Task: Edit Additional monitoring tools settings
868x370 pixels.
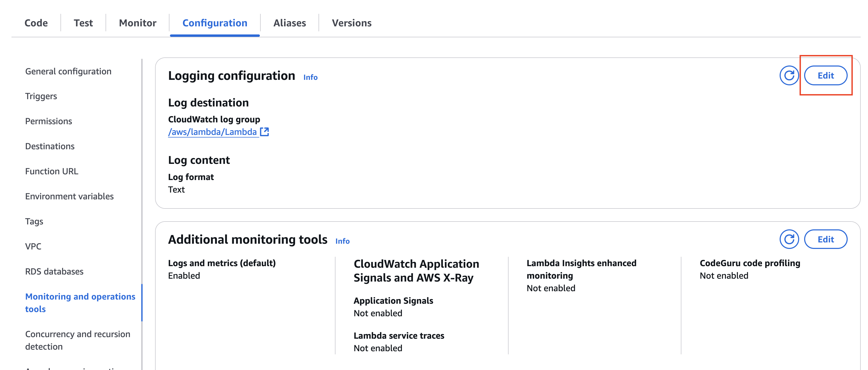Action: pos(825,239)
